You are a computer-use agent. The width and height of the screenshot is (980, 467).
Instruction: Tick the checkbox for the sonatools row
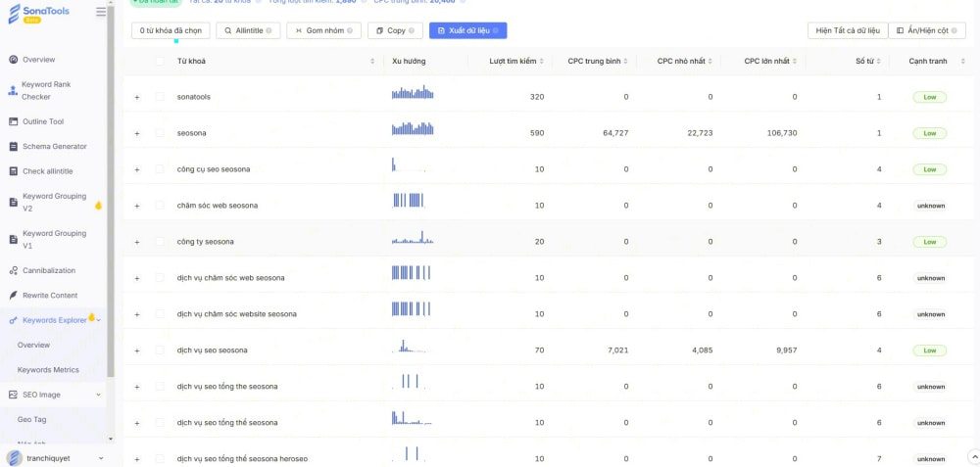pos(160,97)
